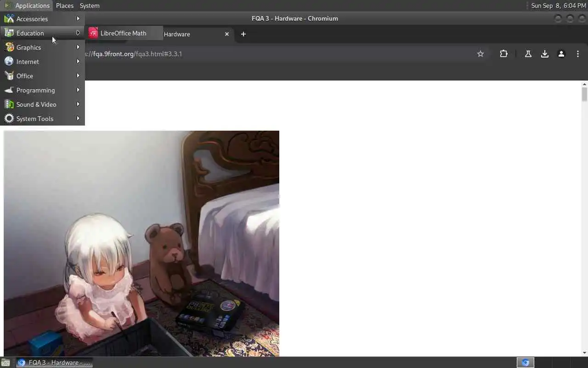Open the Chromium three-dot menu
The width and height of the screenshot is (588, 368).
click(577, 54)
